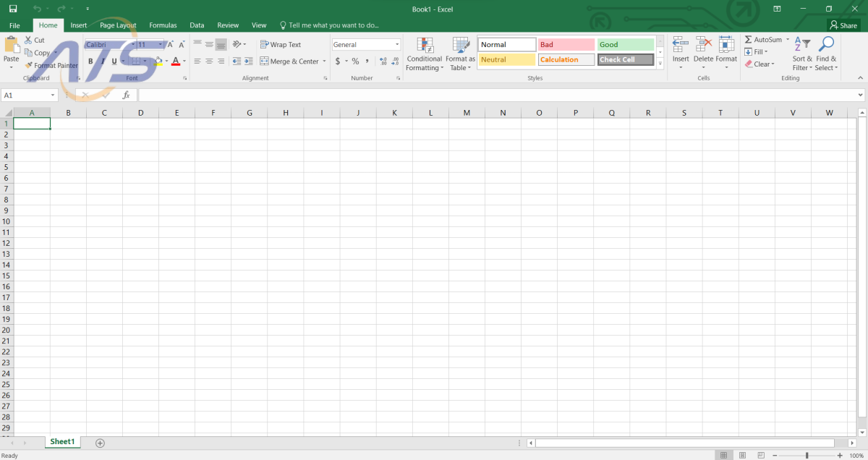This screenshot has width=868, height=460.
Task: Open the Alignment group dialog launcher
Action: pyautogui.click(x=325, y=78)
